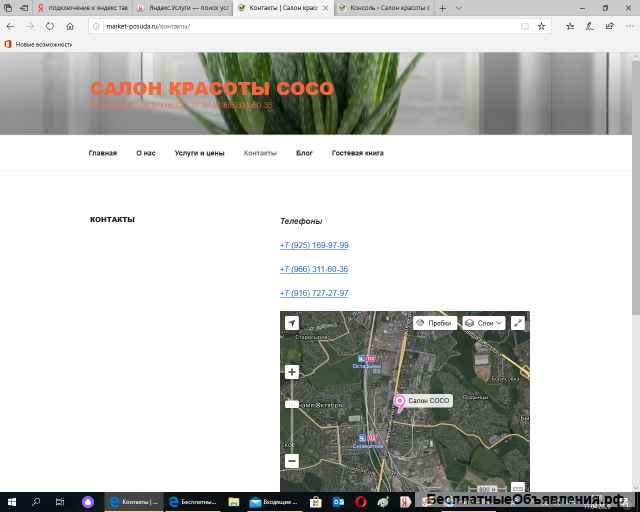The image size is (640, 512).
Task: Click the map zoom slider handle
Action: [292, 404]
